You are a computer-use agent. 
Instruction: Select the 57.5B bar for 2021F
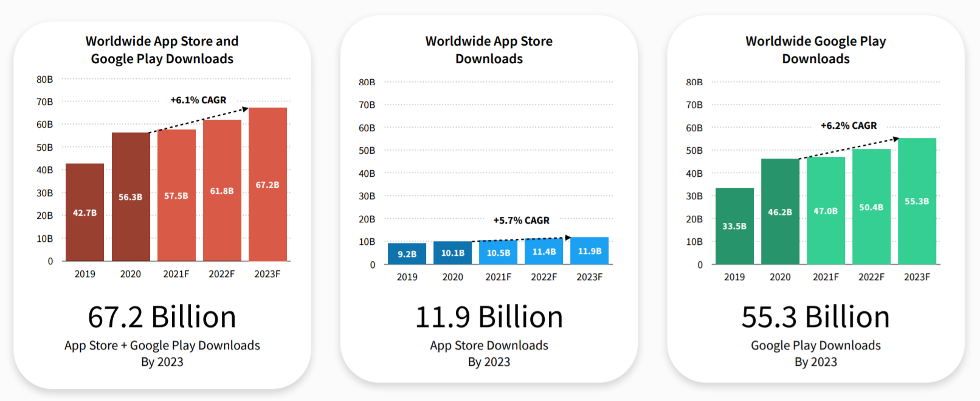tap(176, 195)
